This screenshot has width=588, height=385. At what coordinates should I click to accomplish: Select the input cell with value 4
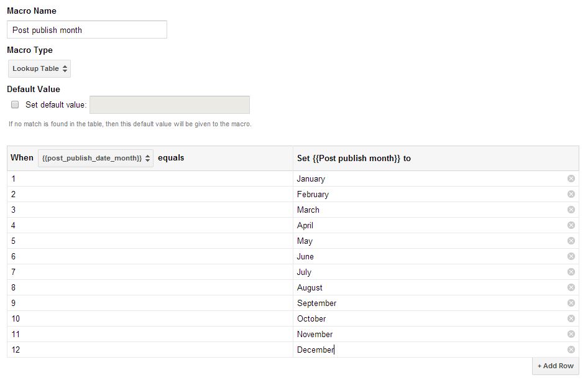tap(150, 226)
